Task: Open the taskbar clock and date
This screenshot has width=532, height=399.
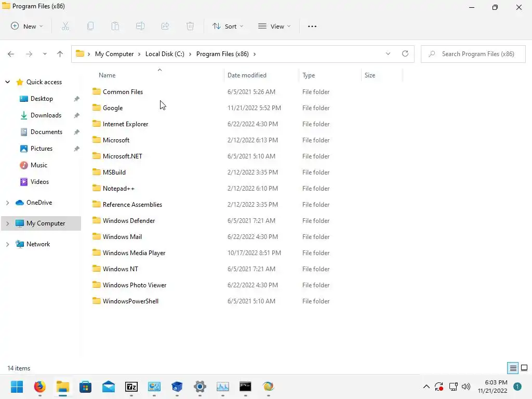Action: (x=493, y=387)
